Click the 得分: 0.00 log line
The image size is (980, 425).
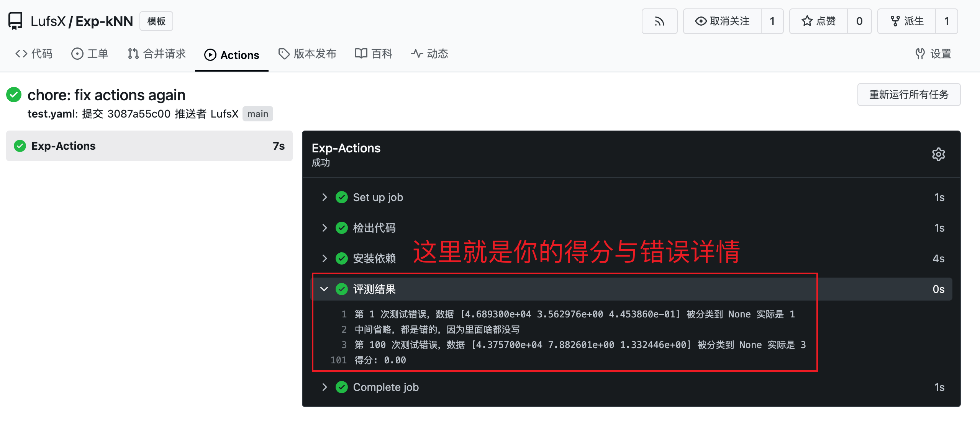[x=380, y=360]
